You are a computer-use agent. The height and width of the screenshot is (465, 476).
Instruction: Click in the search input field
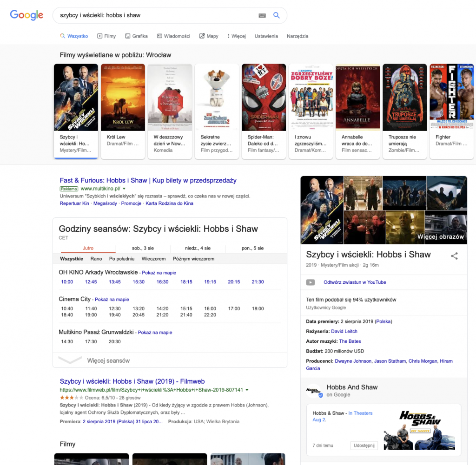156,15
